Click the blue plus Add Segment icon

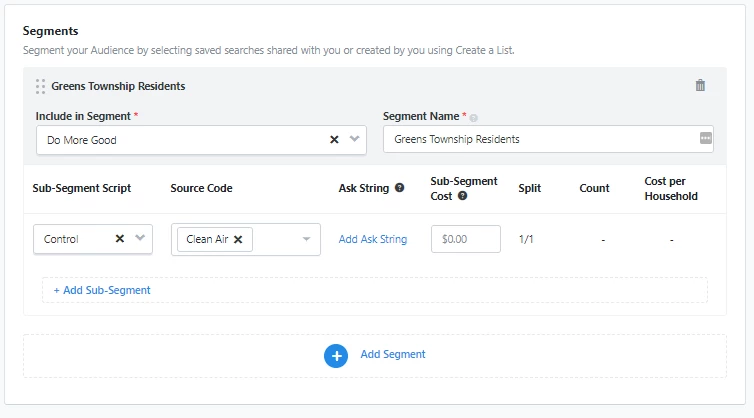(x=336, y=355)
